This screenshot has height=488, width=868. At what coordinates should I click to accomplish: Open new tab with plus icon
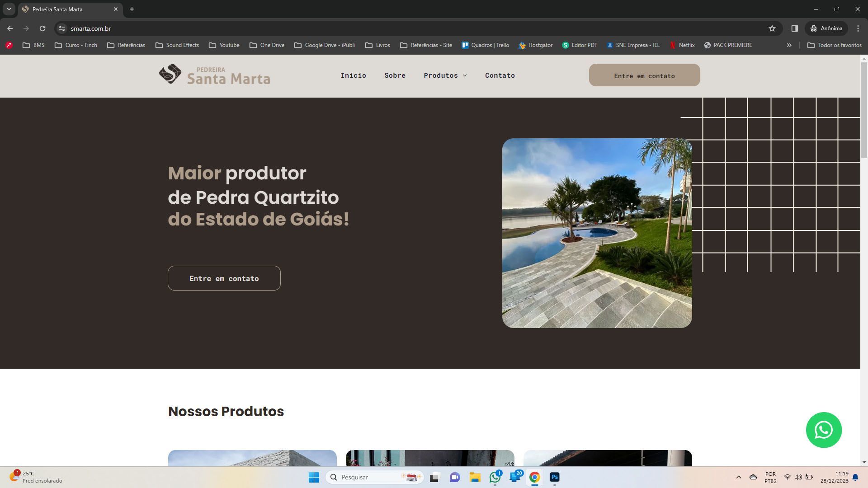click(132, 9)
